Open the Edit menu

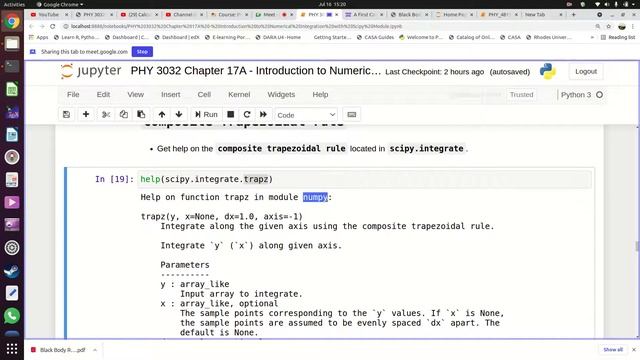(103, 94)
